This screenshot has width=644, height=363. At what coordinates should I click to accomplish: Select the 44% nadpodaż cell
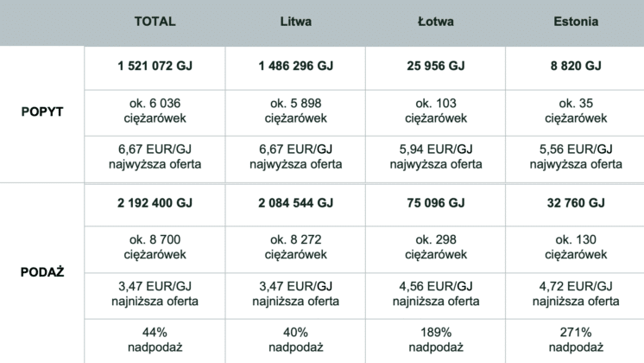click(155, 341)
